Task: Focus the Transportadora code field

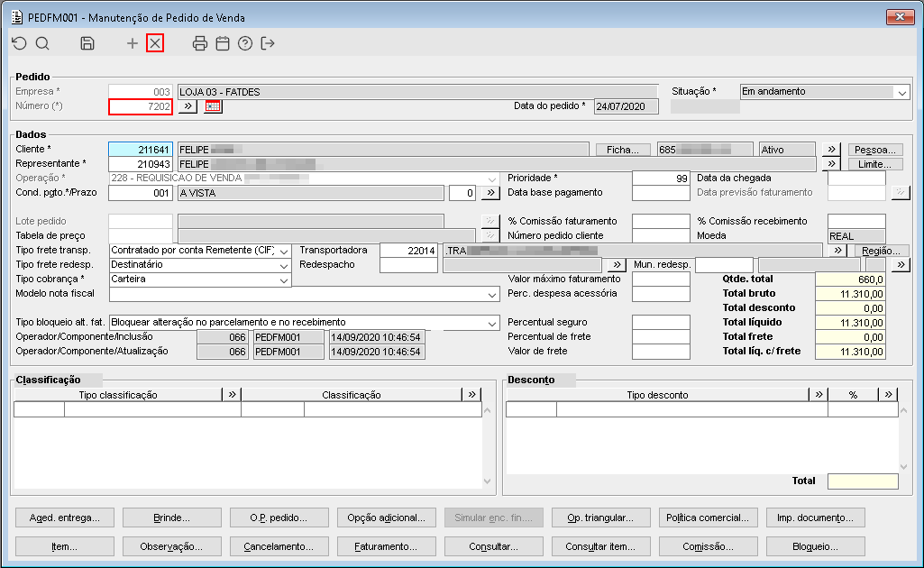Action: coord(409,251)
